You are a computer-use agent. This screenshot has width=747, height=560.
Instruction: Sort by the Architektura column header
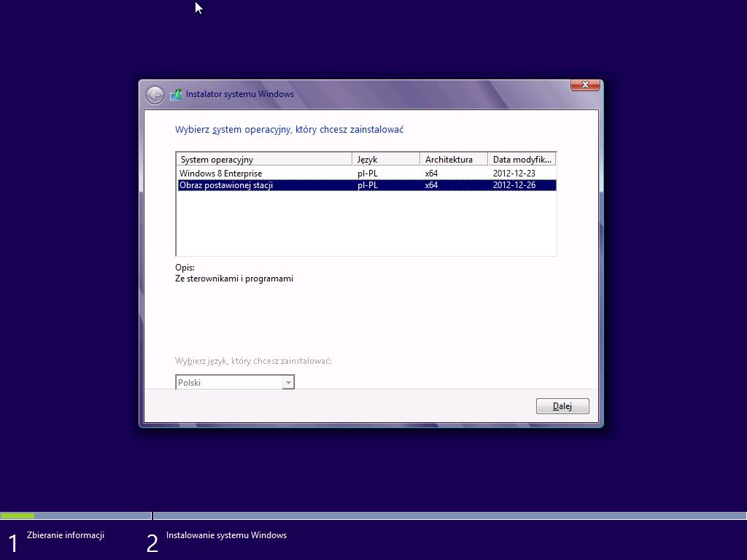coord(454,160)
